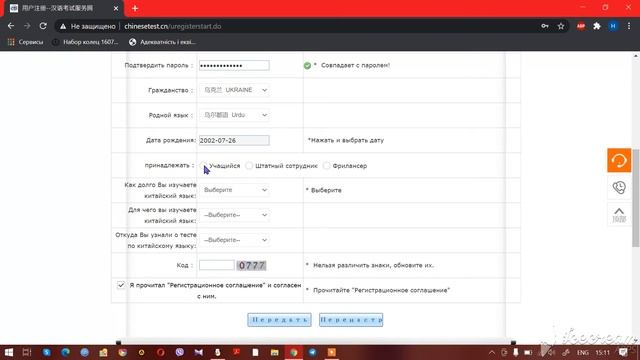Click the Код captcha input field
640x360 pixels.
tap(217, 265)
